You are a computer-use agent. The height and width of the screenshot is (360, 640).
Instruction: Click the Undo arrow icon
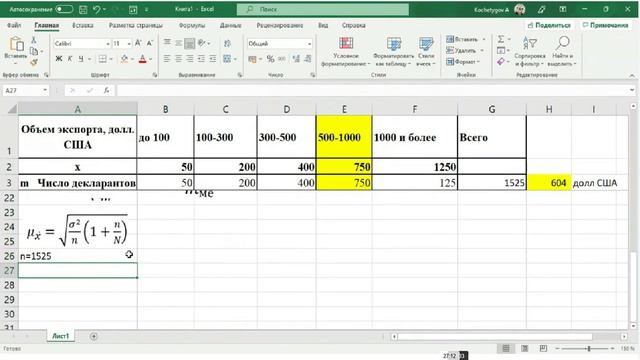96,9
